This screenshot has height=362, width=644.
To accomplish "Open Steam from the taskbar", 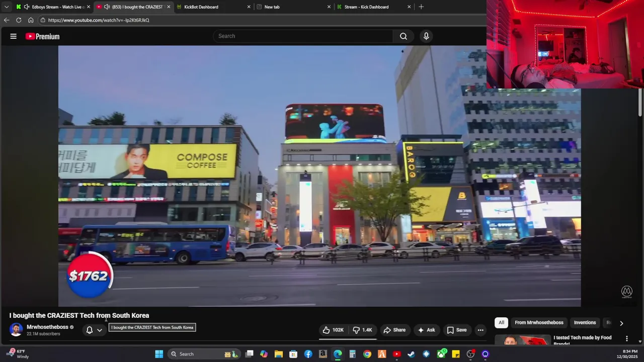I will (x=412, y=354).
